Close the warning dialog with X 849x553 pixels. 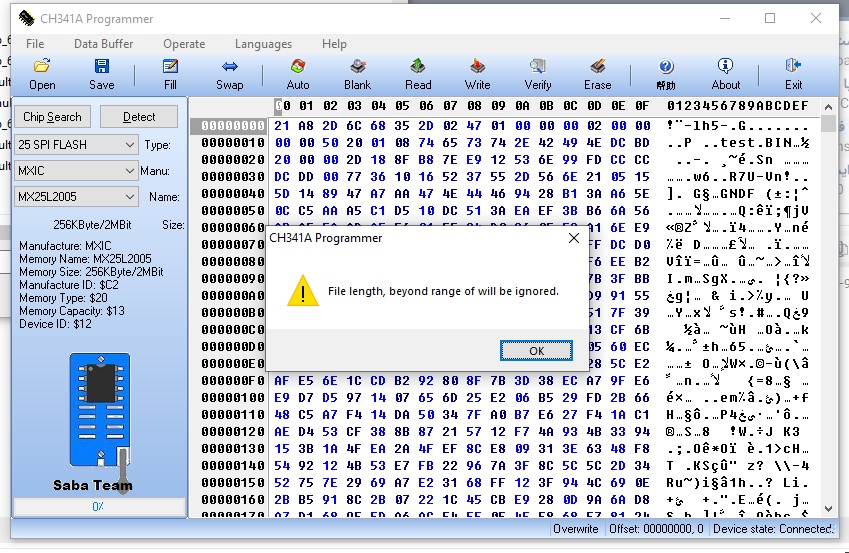pos(574,238)
